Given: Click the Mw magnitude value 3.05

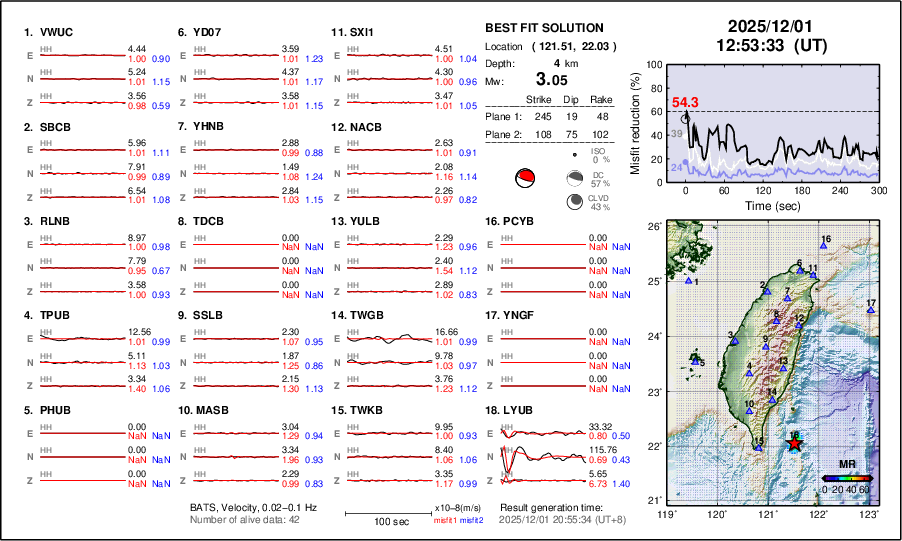Looking at the screenshot, I should 552,80.
